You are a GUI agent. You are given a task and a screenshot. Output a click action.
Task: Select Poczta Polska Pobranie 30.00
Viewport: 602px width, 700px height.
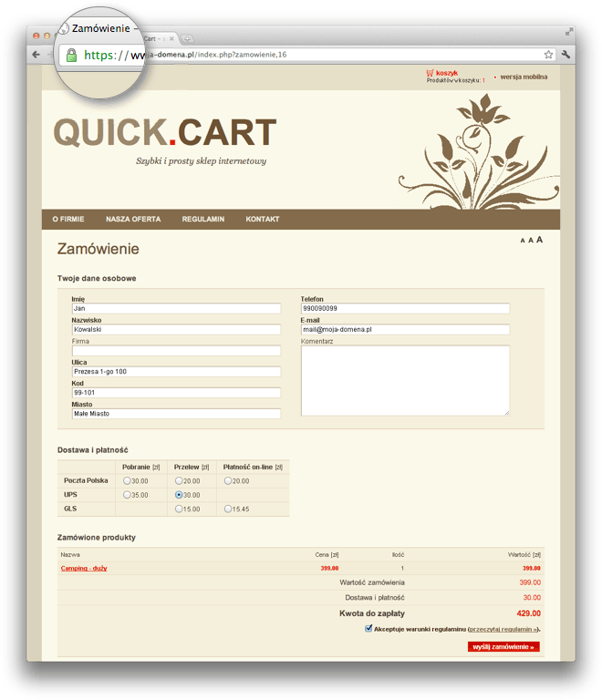pos(127,481)
